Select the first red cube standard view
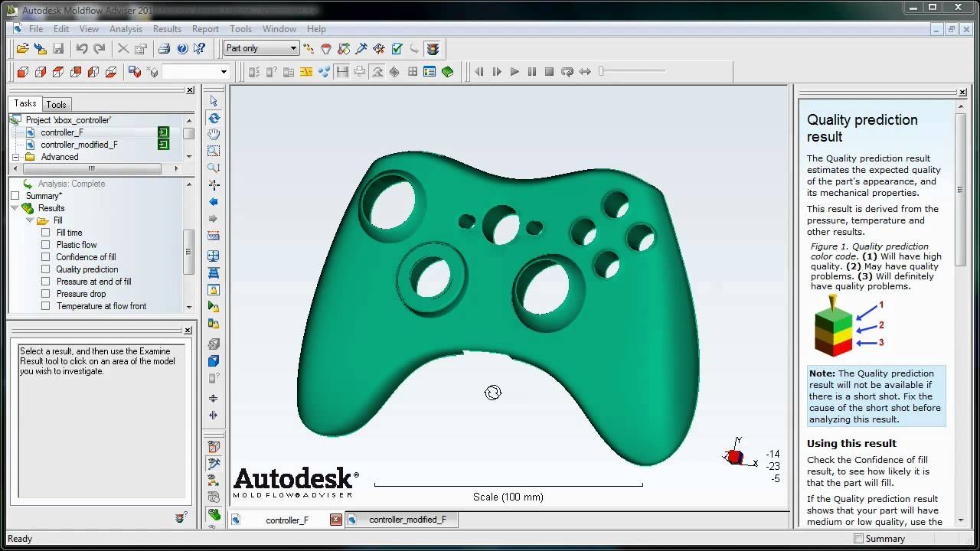 22,72
